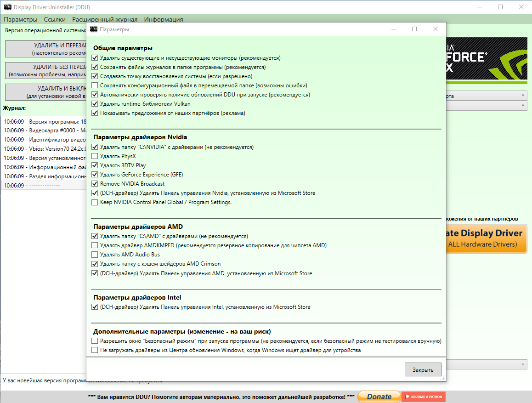
Task: Click the orange Display Driver partner ad
Action: click(487, 238)
